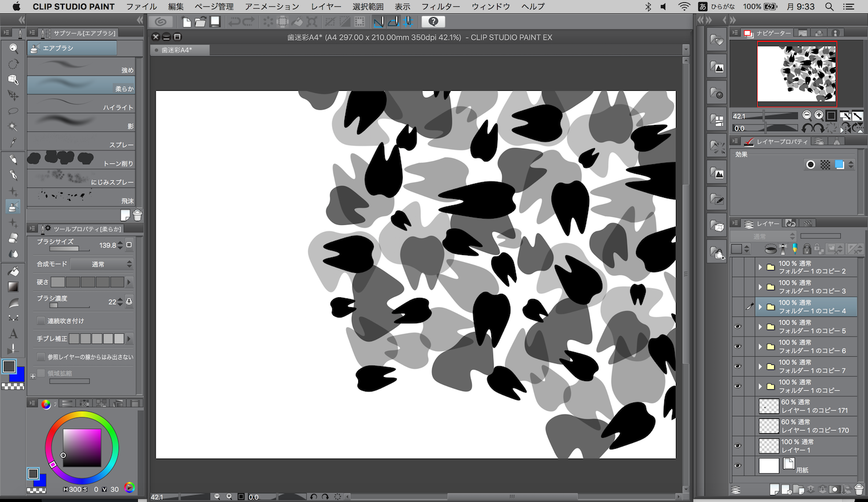
Task: Open CLIP STUDIO support help button
Action: pos(433,22)
